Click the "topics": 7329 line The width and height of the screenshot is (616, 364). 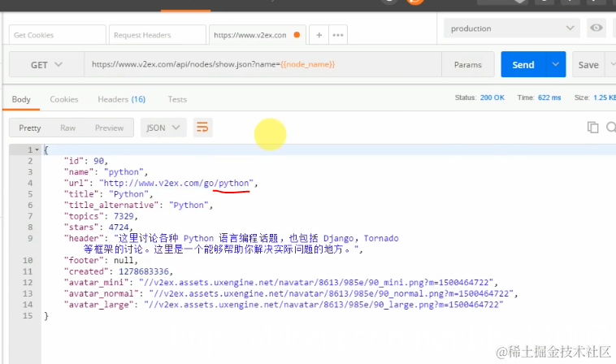tap(101, 216)
